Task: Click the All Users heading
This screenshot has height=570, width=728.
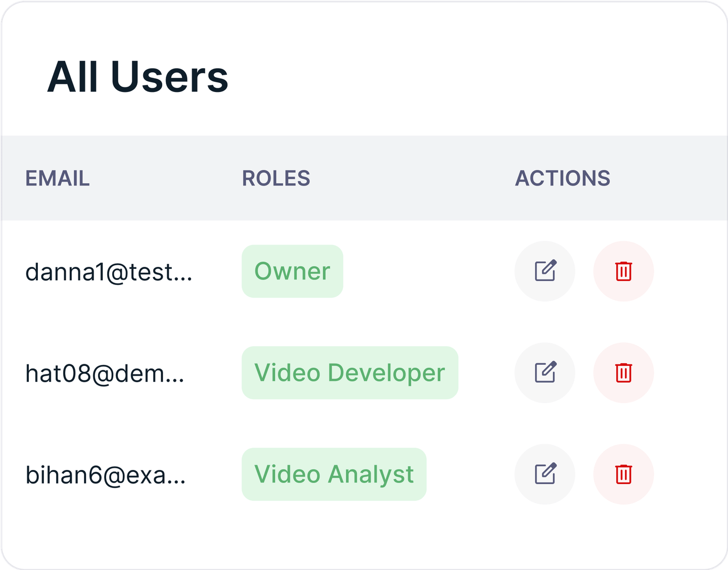Action: point(138,77)
